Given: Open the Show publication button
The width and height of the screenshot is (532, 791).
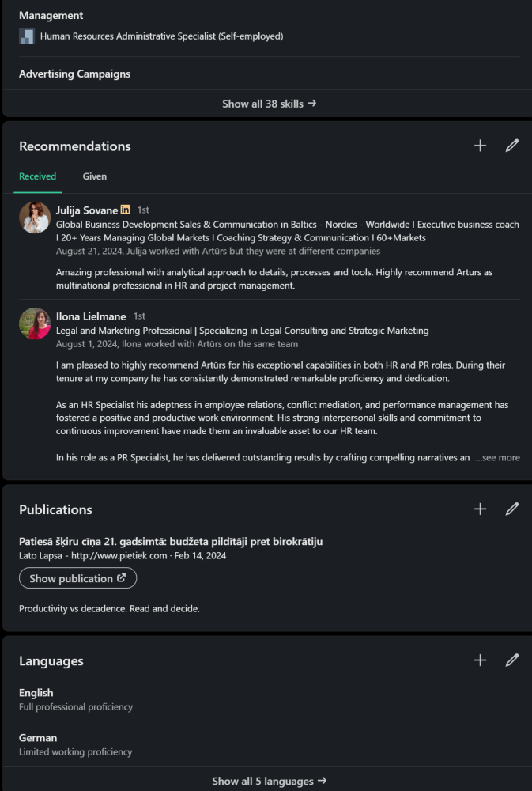Looking at the screenshot, I should tap(77, 578).
